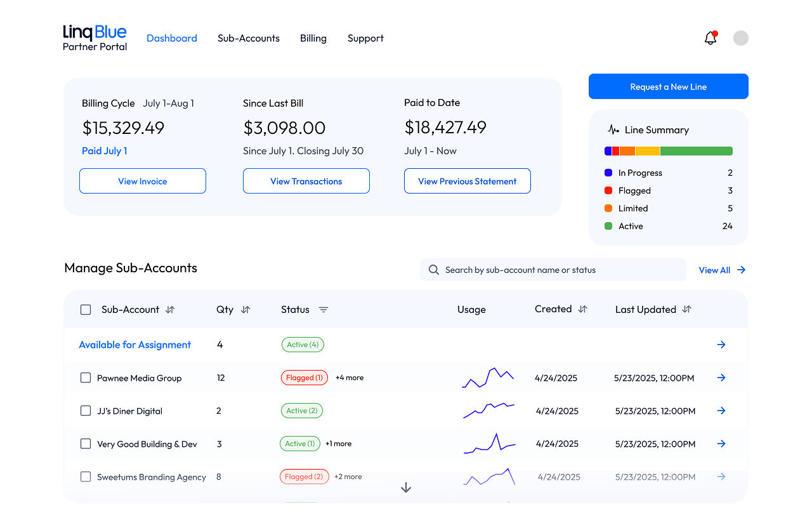Go to the Dashboard tab
Image resolution: width=812 pixels, height=528 pixels.
(x=172, y=38)
